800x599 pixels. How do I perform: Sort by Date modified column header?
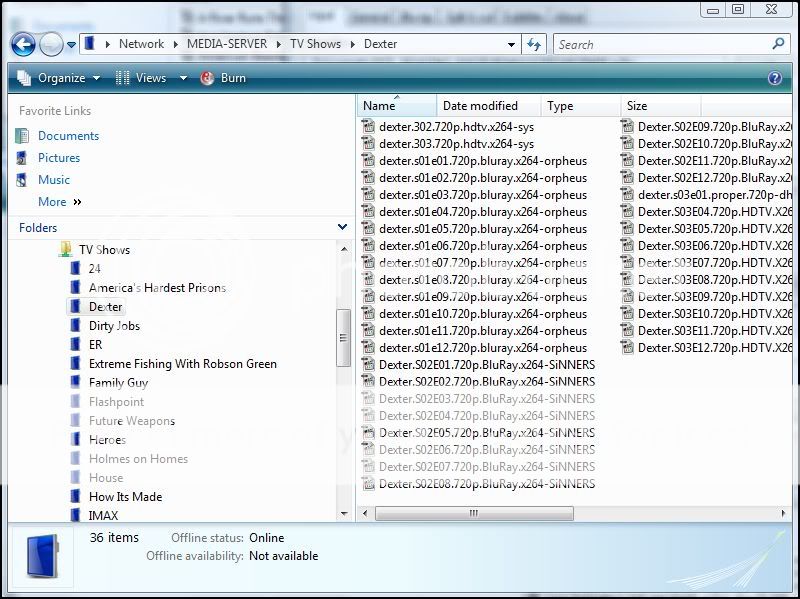(x=480, y=106)
